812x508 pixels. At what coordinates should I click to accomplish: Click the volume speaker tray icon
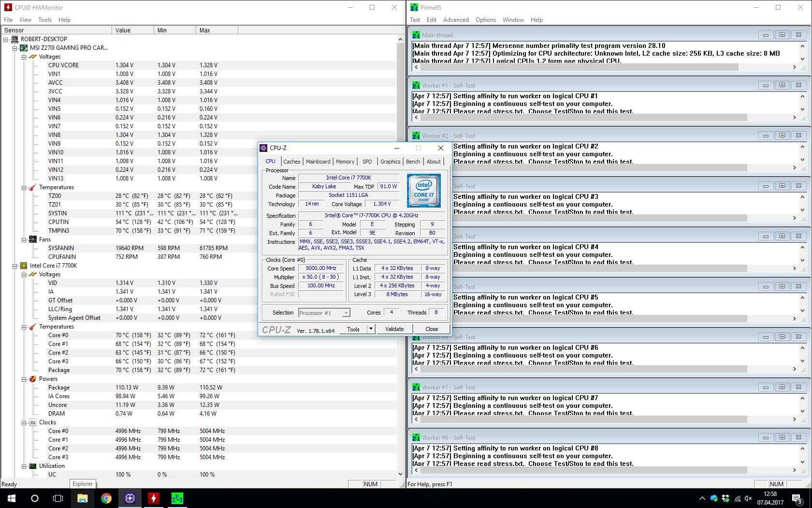[748, 498]
